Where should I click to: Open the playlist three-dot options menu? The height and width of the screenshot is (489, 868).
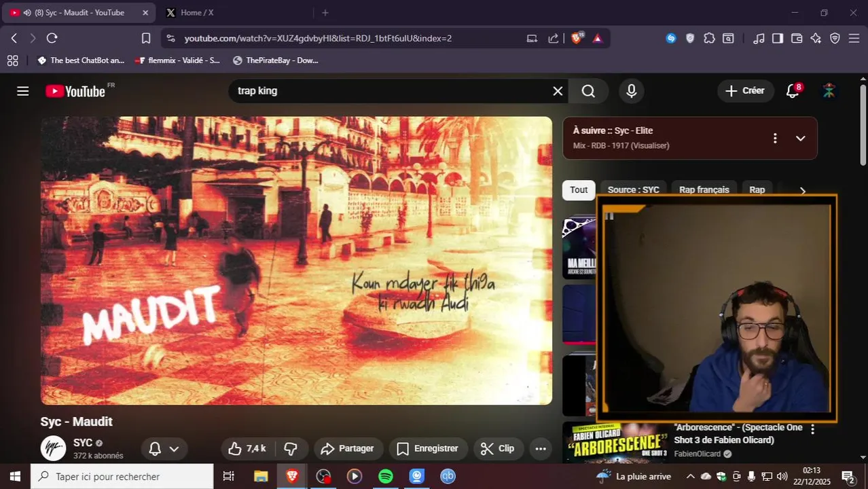tap(775, 138)
